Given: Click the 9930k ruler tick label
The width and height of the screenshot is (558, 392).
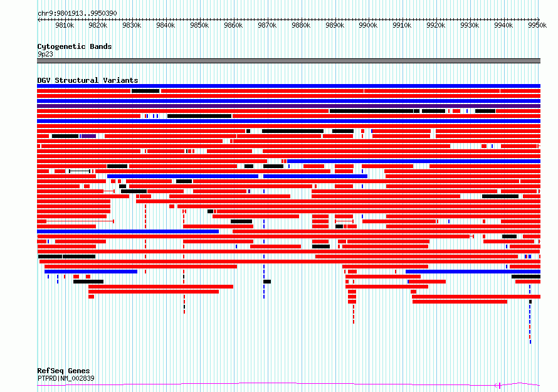Looking at the screenshot, I should point(470,25).
